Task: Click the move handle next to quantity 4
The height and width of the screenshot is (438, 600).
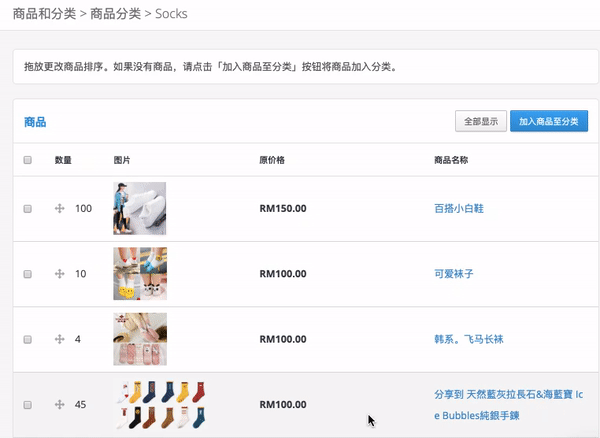Action: [x=59, y=339]
